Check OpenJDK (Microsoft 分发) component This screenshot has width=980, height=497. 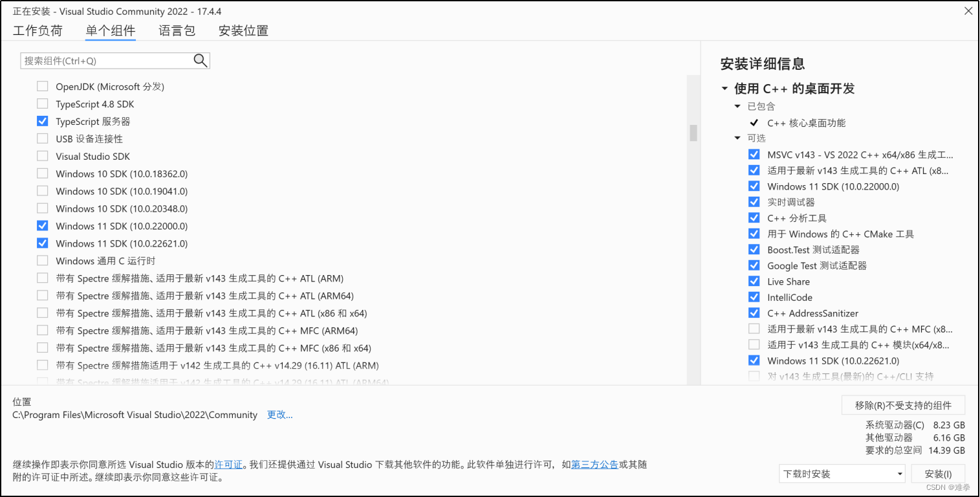(43, 86)
